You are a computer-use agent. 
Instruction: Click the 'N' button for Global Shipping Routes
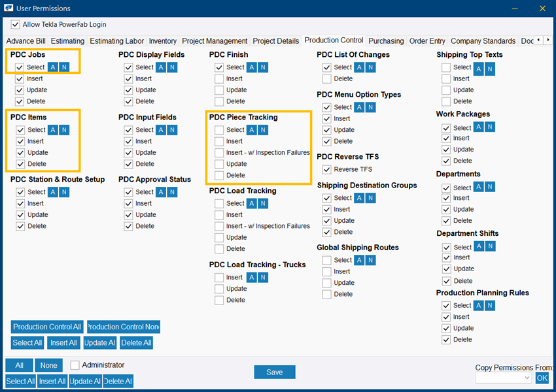(370, 260)
